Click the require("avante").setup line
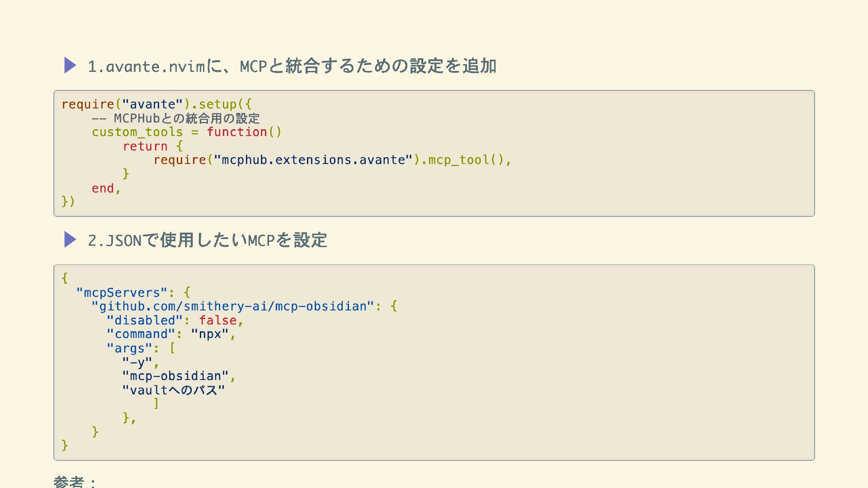 point(156,104)
